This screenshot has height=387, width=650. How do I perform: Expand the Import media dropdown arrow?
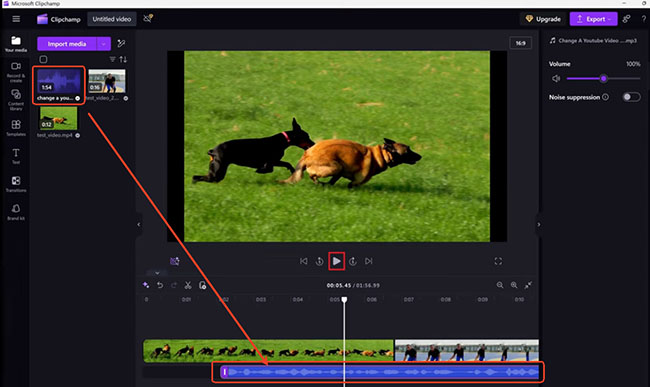click(x=104, y=44)
